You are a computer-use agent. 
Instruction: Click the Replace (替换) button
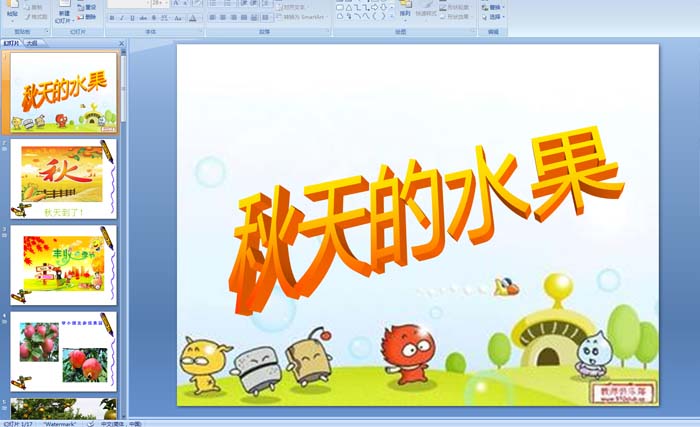coord(493,8)
